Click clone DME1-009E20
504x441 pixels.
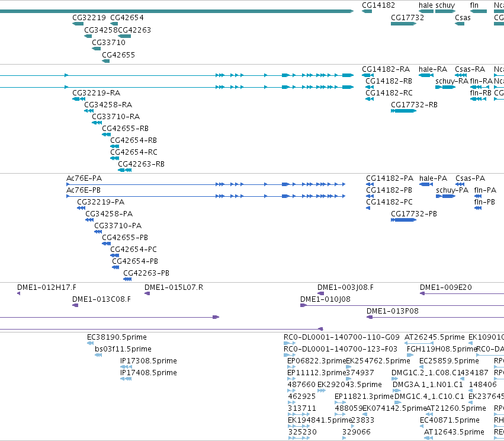click(x=445, y=287)
